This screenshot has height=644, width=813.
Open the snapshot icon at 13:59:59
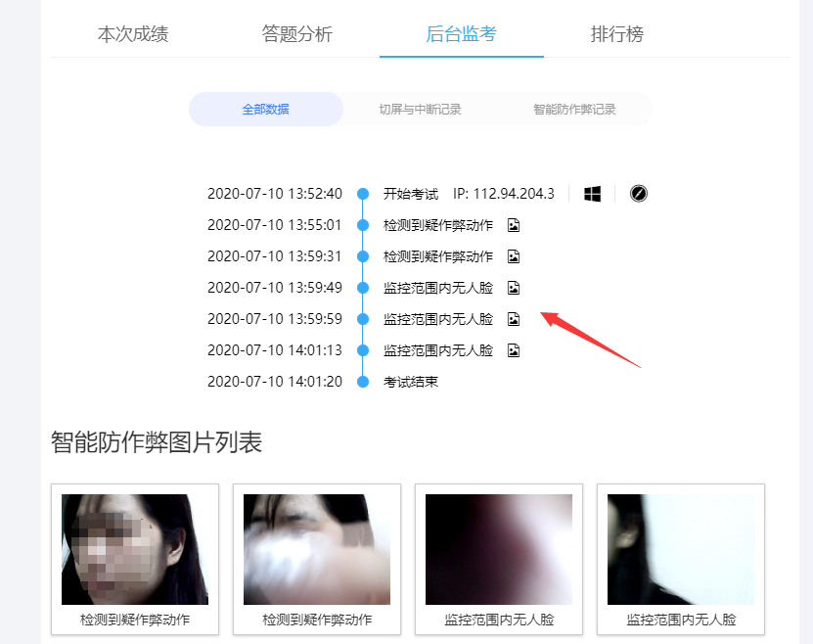click(x=513, y=318)
